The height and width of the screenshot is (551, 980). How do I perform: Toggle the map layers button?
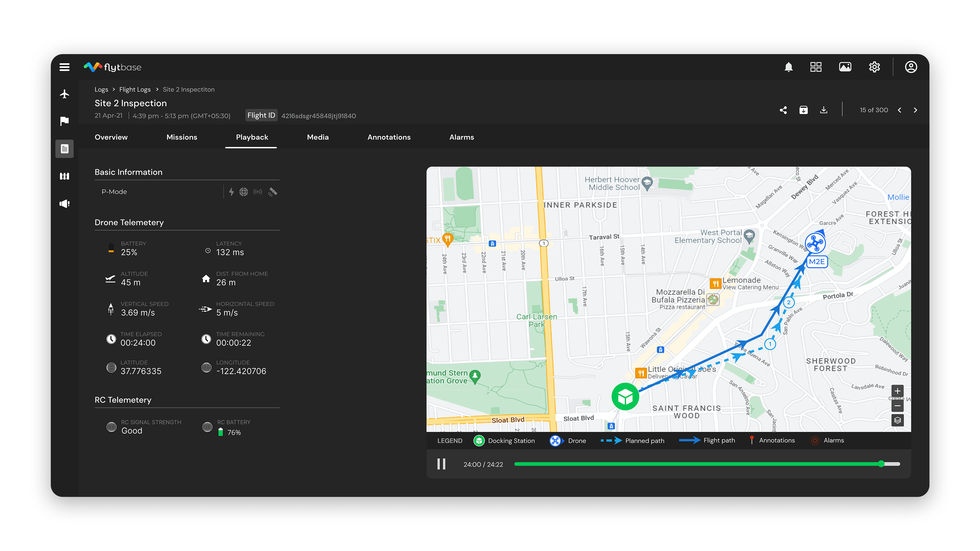tap(898, 420)
